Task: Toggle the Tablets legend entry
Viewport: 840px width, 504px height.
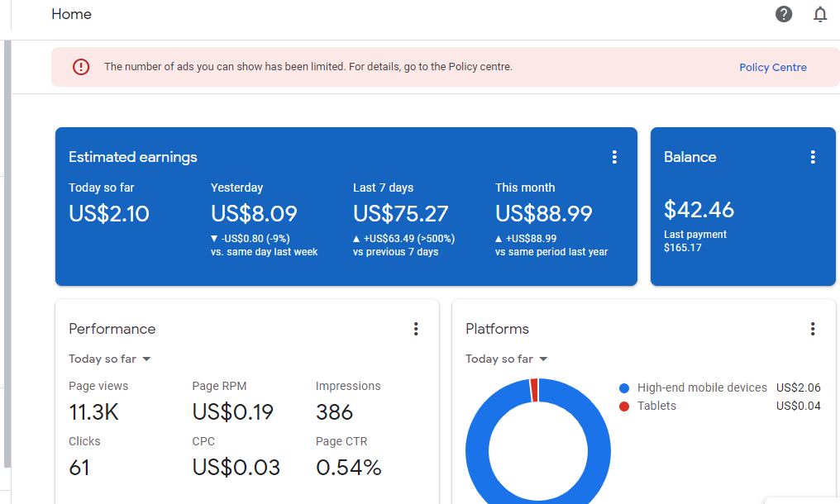Action: [656, 406]
